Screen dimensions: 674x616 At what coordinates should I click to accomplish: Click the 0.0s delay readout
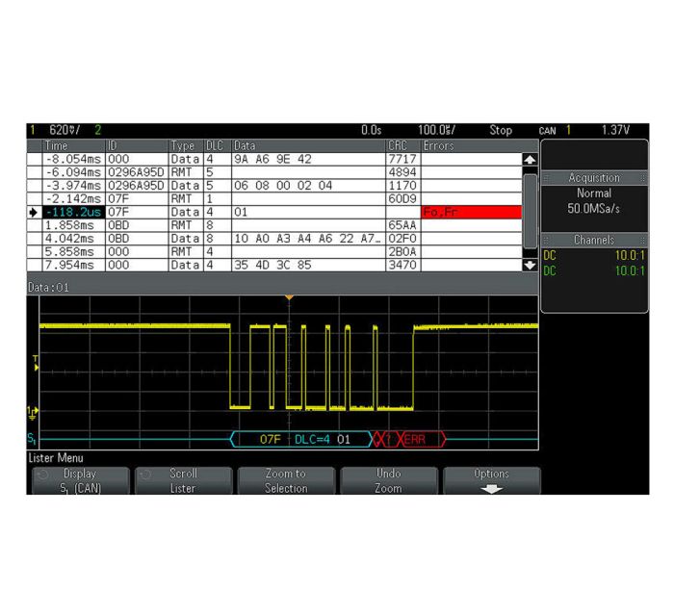pyautogui.click(x=372, y=130)
